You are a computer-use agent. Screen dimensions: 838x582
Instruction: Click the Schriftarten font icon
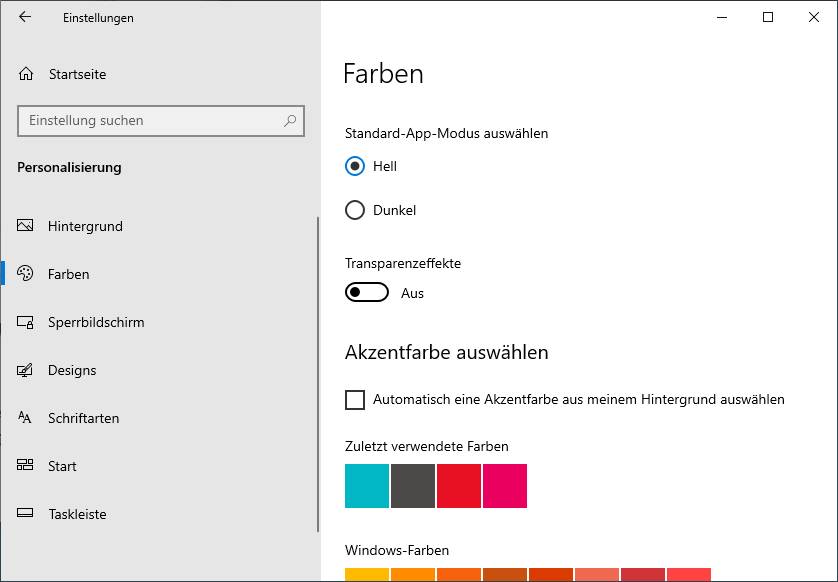[x=26, y=418]
